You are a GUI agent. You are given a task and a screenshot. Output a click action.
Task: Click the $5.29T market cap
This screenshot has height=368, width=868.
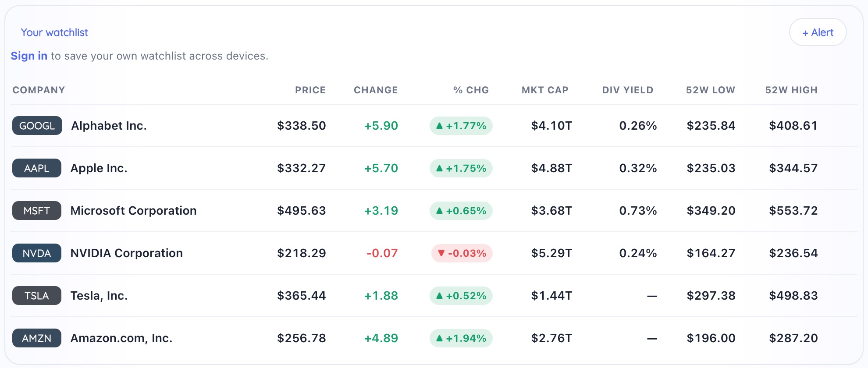click(552, 253)
